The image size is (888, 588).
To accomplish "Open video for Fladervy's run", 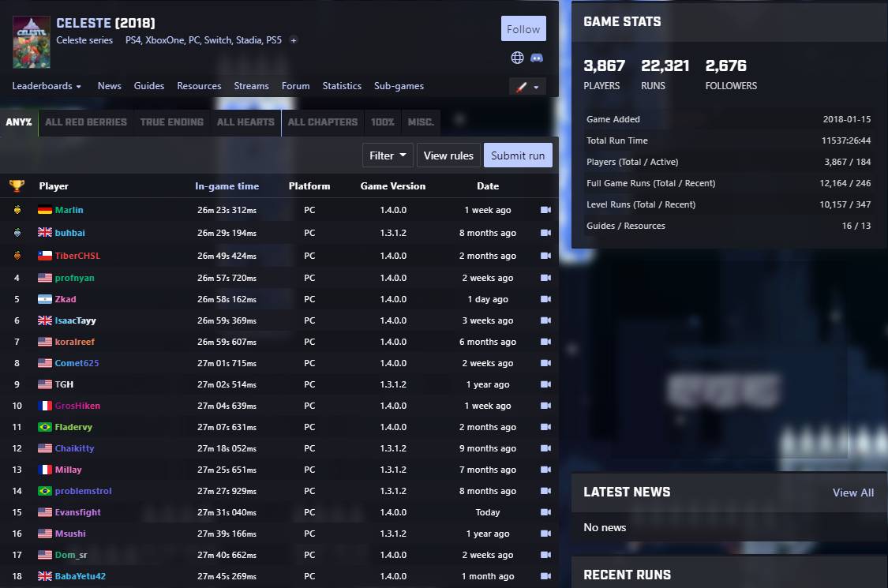I will (x=545, y=427).
